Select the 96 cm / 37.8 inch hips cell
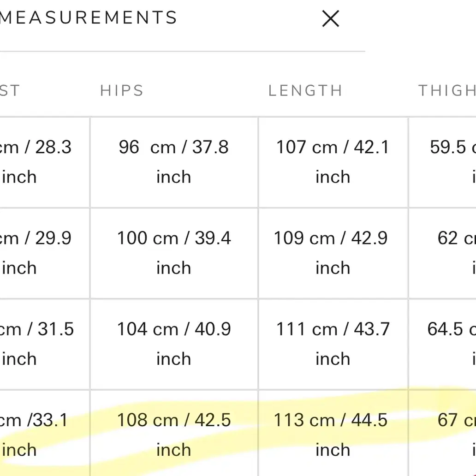The height and width of the screenshot is (476, 476). click(x=174, y=162)
